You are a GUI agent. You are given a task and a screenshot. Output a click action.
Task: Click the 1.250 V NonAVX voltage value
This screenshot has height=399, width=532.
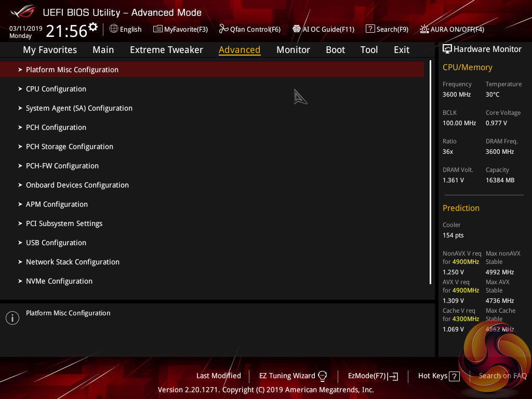pos(453,272)
